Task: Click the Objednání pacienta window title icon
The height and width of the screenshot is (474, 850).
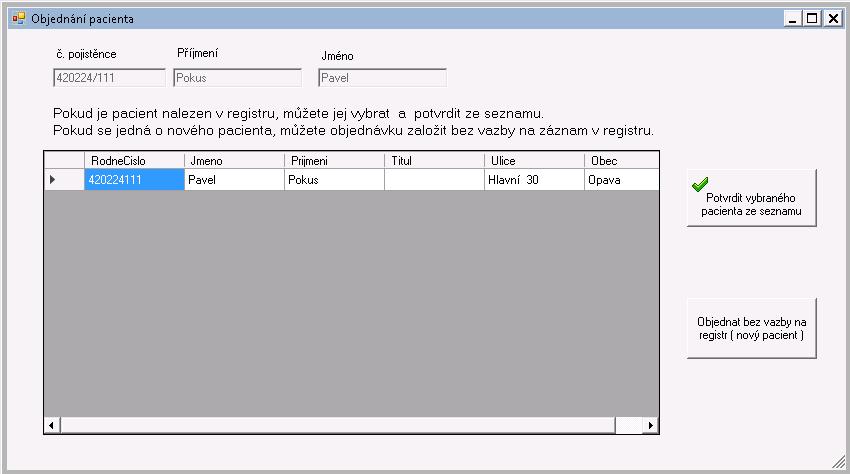Action: click(18, 18)
